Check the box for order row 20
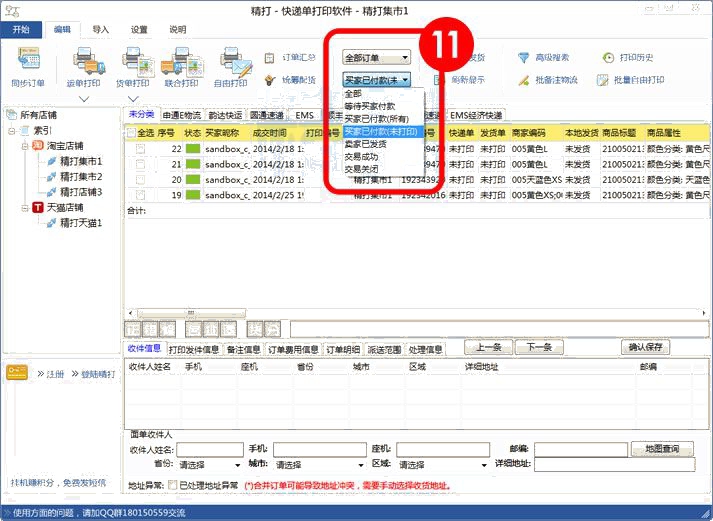Viewport: 713px width, 521px height. point(141,180)
